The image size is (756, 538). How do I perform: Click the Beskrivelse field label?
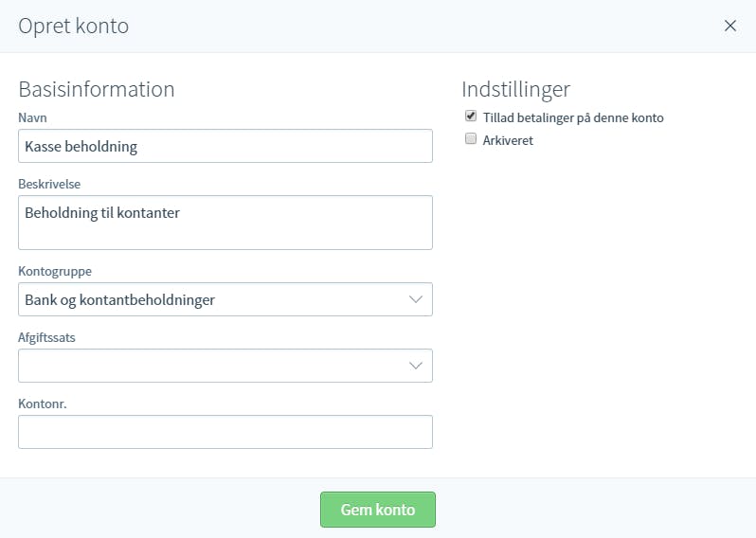coord(49,184)
